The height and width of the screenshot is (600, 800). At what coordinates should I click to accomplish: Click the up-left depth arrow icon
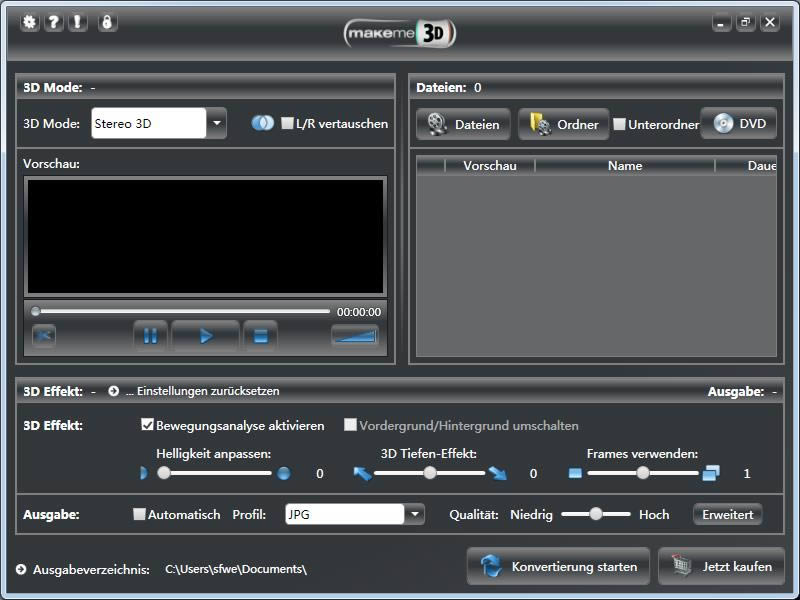pos(363,473)
